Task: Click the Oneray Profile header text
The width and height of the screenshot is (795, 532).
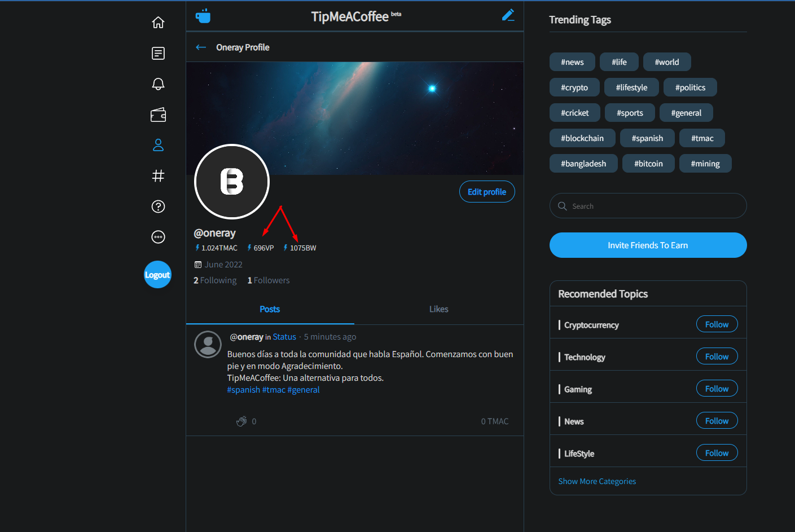Action: coord(243,47)
